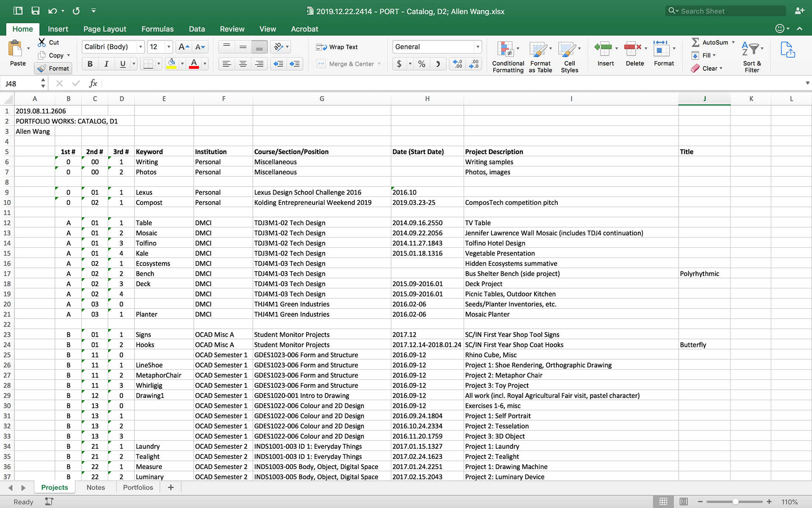
Task: Click the text orientation icon
Action: click(278, 47)
